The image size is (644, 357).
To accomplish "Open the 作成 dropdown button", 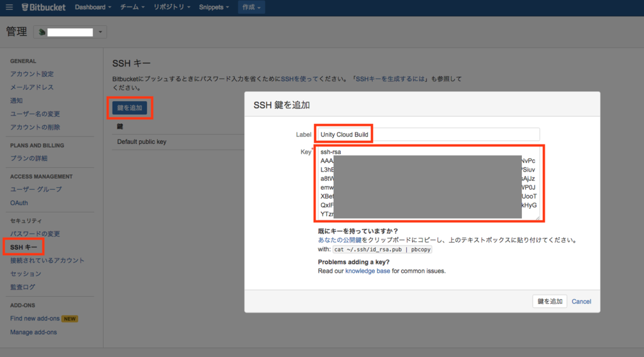I will pos(252,7).
